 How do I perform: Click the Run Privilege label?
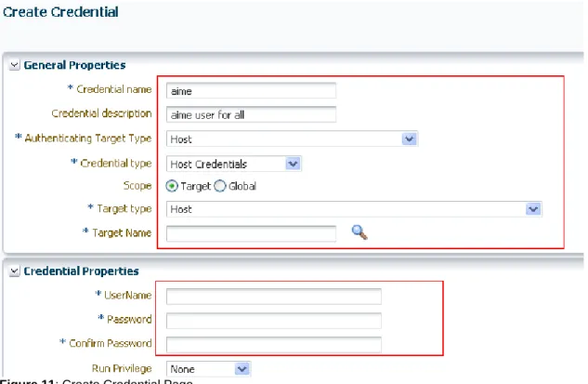click(x=122, y=368)
